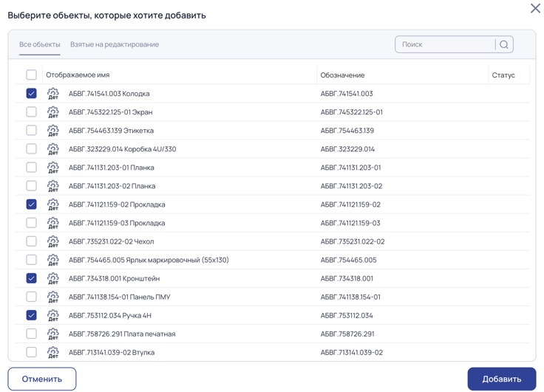Click the Отменить button
544x392 pixels.
42,379
